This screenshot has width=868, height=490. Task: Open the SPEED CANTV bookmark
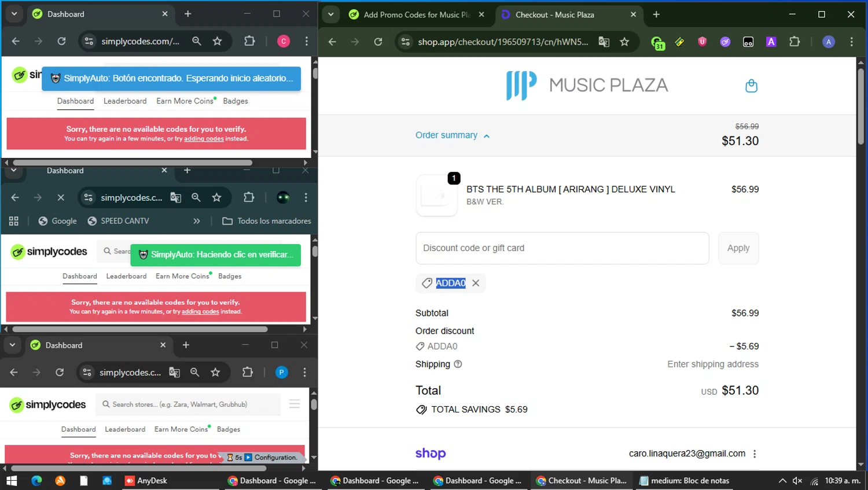(x=119, y=221)
